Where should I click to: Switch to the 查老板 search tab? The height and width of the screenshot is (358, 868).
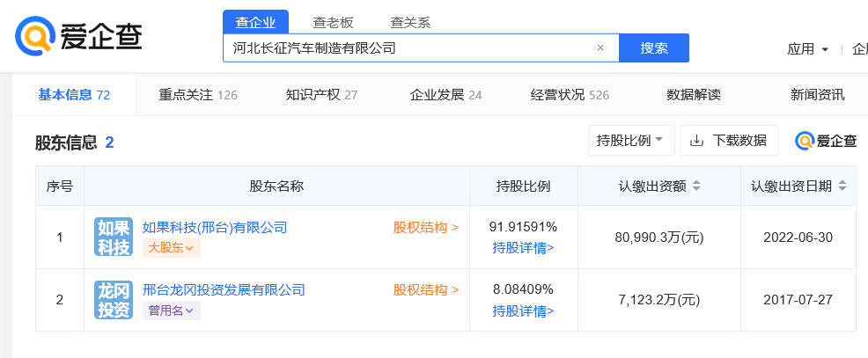[333, 23]
